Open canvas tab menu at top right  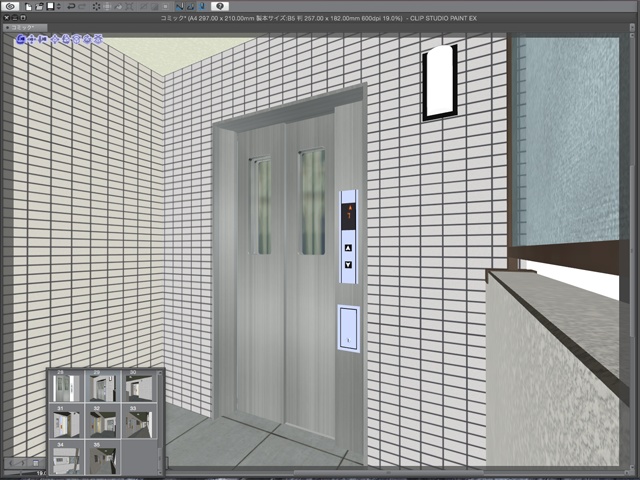tap(632, 27)
